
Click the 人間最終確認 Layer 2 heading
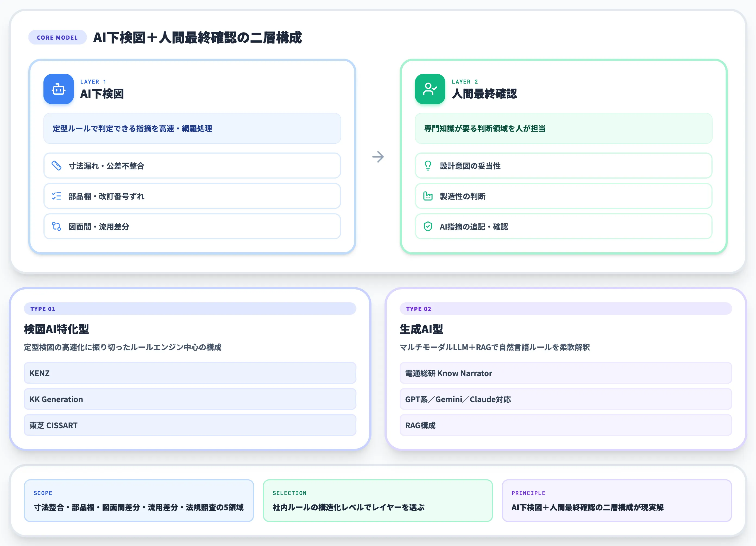click(x=484, y=94)
